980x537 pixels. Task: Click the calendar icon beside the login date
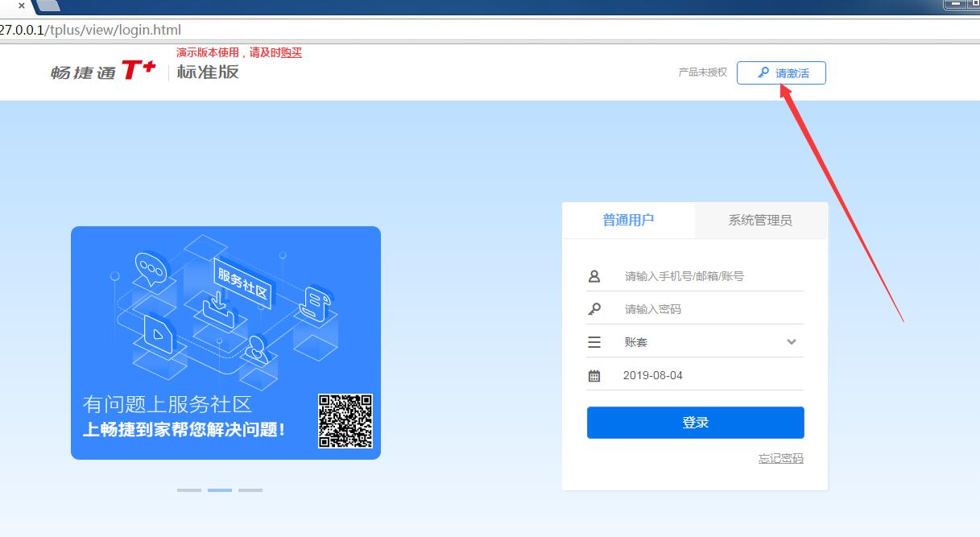[594, 374]
